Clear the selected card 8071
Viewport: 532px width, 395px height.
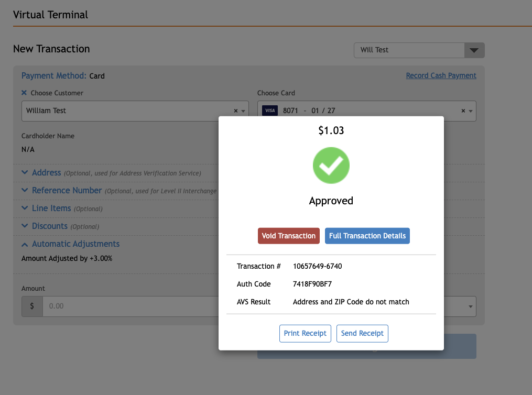point(463,111)
